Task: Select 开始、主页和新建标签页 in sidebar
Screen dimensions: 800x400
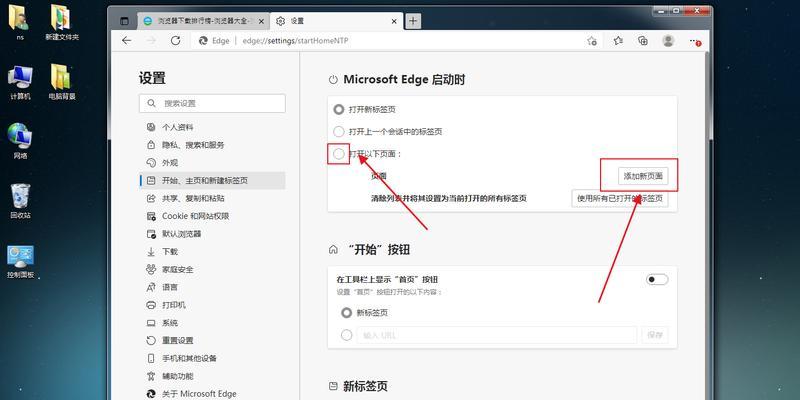Action: click(212, 181)
